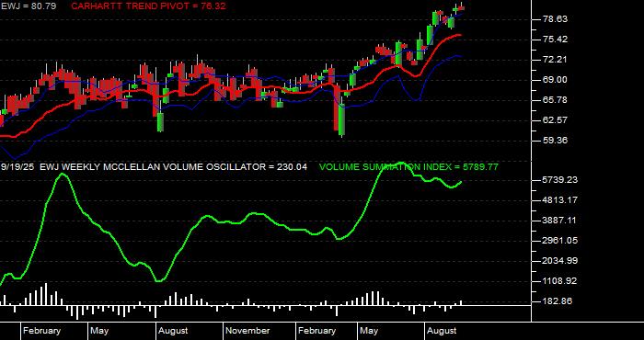Click the first May timeline label
This screenshot has height=340, width=644.
point(99,331)
